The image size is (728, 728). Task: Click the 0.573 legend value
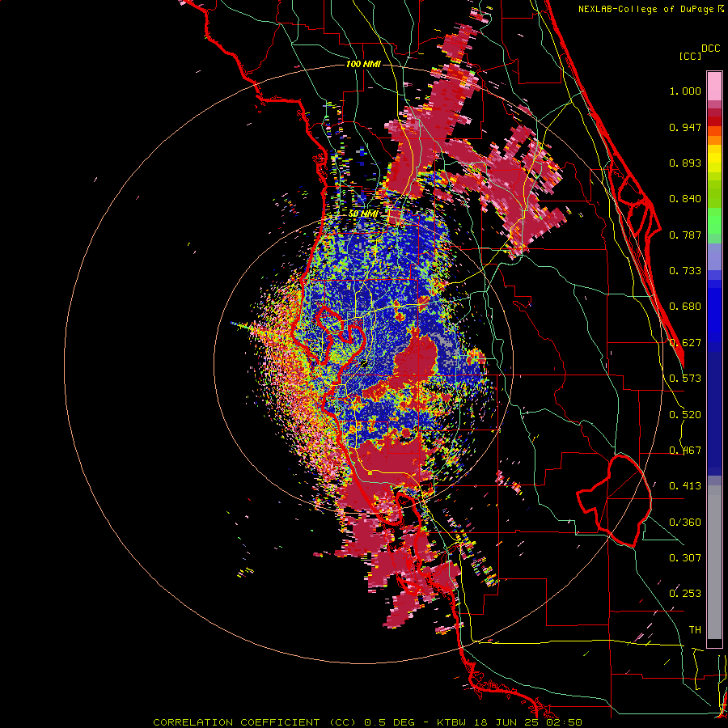pyautogui.click(x=685, y=379)
